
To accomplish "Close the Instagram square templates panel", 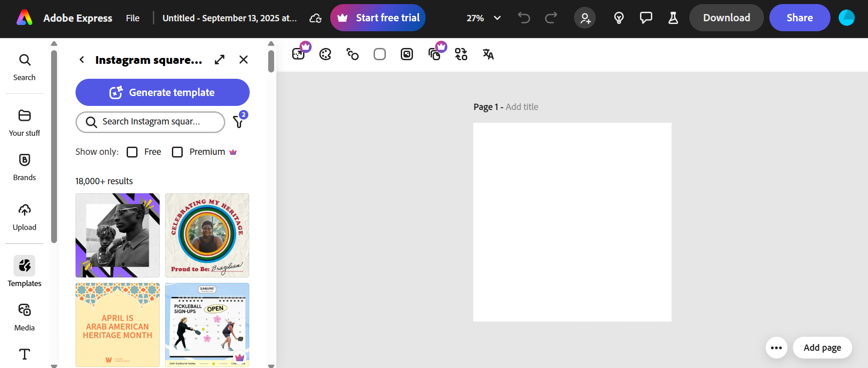I will point(243,60).
